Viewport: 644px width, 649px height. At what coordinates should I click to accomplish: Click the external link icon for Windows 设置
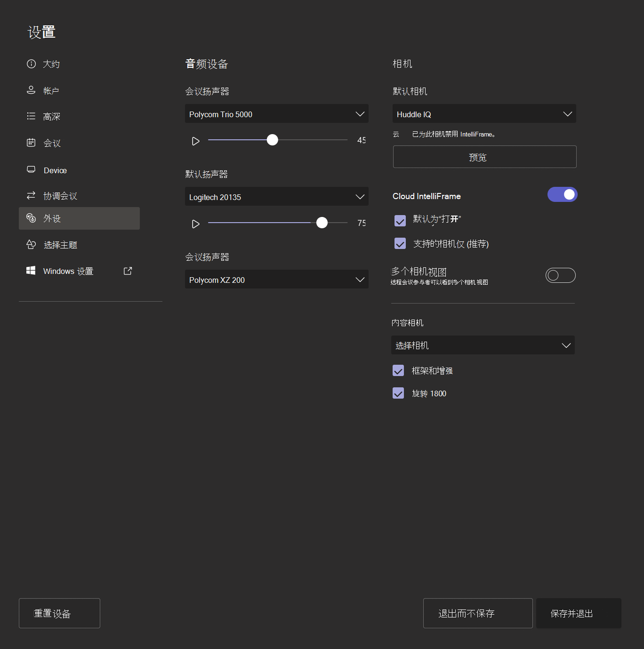tap(128, 271)
